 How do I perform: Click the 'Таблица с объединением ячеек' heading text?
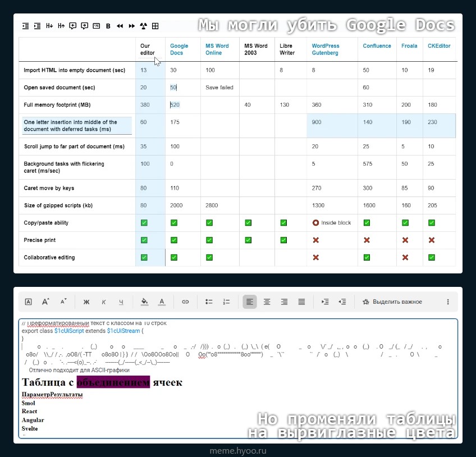(x=102, y=382)
